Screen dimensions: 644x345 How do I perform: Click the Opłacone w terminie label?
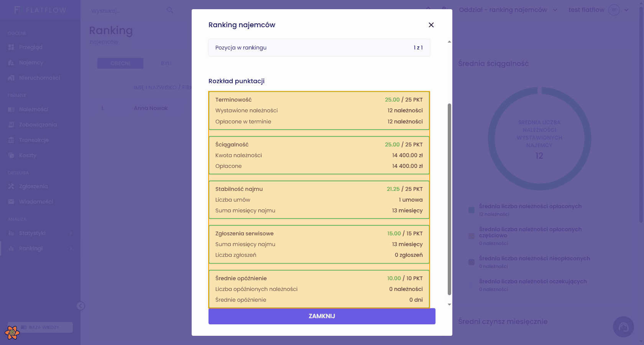point(243,122)
